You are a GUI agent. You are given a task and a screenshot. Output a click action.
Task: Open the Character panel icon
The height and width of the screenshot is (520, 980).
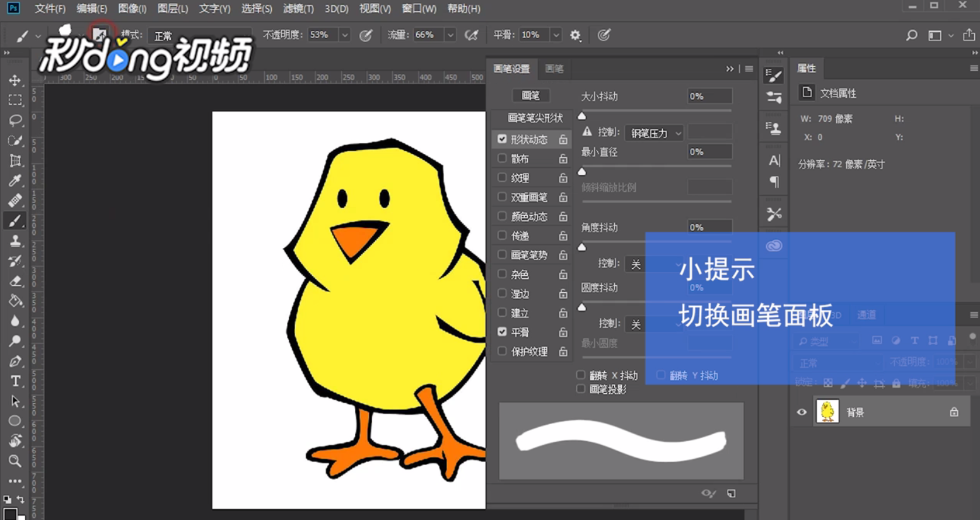click(774, 160)
